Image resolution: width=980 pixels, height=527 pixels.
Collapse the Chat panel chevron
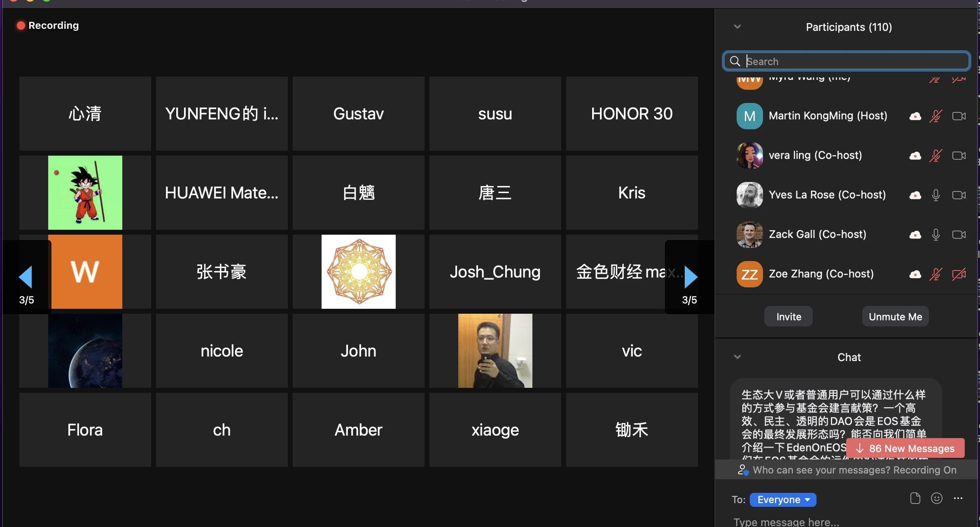click(x=737, y=357)
